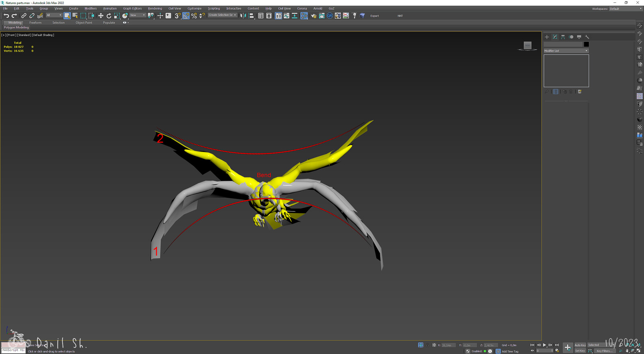Image resolution: width=644 pixels, height=354 pixels.
Task: Click the ViewCube in the viewport
Action: tap(528, 46)
